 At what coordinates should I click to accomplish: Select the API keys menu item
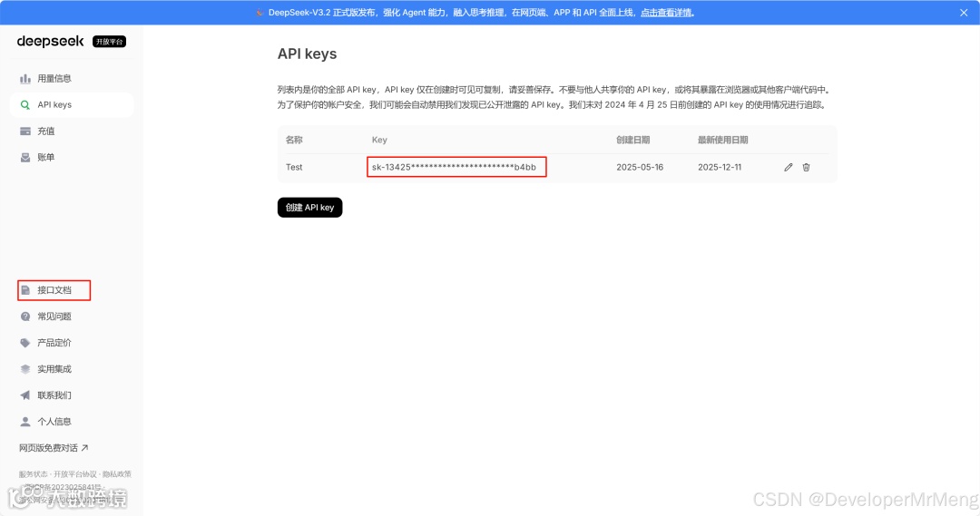(x=72, y=105)
